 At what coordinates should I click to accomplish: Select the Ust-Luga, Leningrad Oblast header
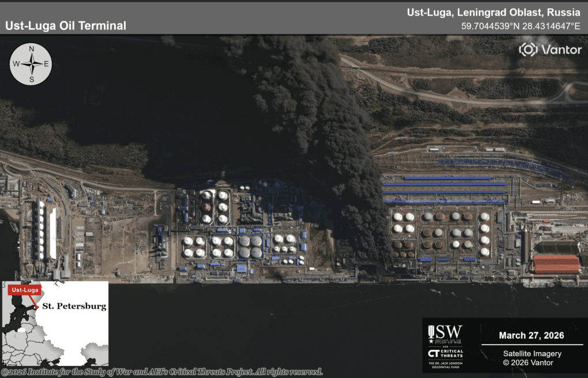click(x=493, y=12)
